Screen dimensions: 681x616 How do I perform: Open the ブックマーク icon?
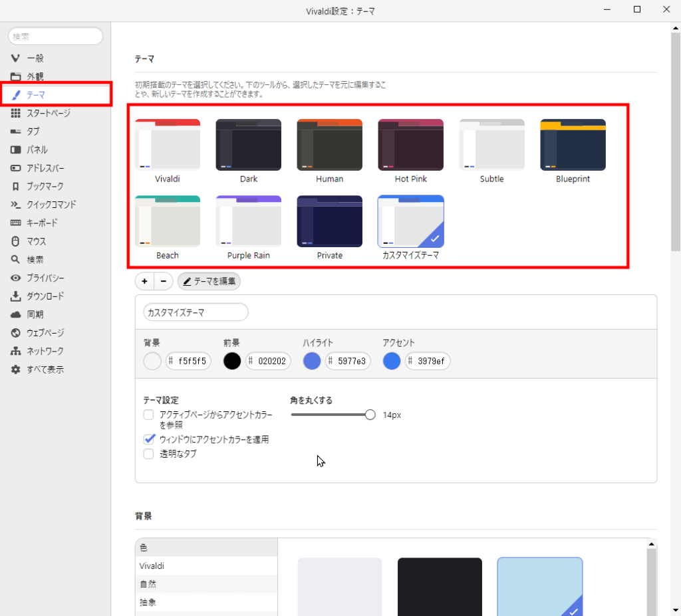point(16,186)
